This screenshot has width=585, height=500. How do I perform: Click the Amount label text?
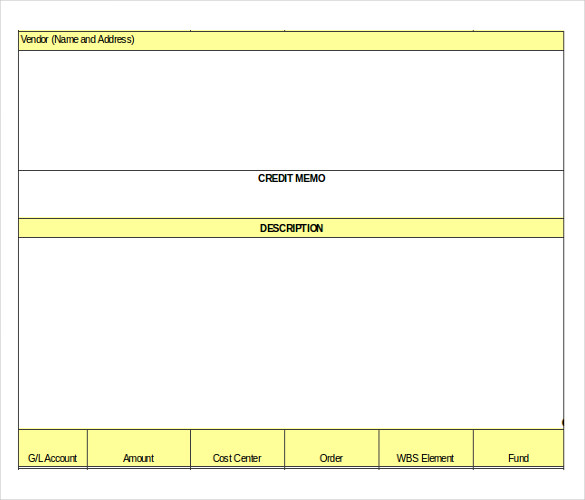pyautogui.click(x=138, y=458)
